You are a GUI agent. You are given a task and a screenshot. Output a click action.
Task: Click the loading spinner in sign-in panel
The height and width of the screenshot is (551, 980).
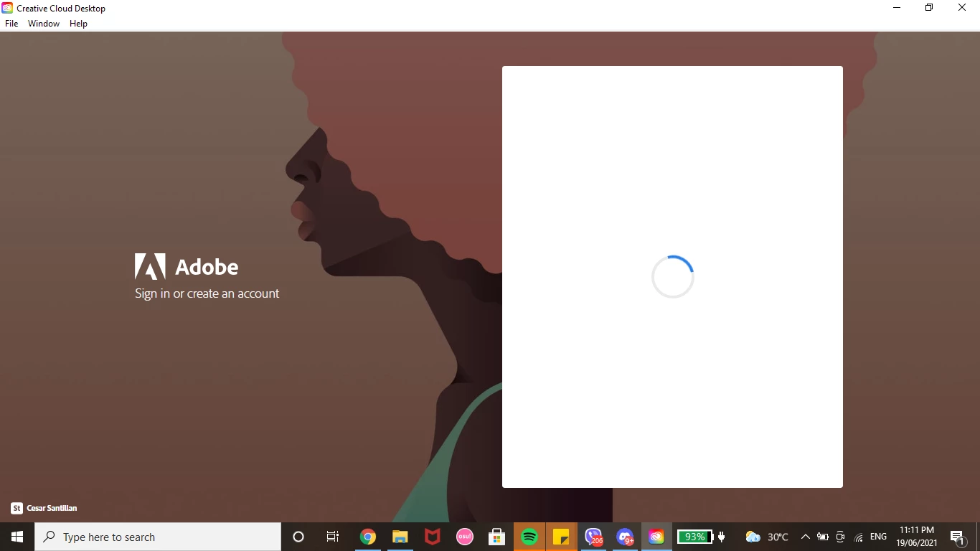click(x=673, y=277)
